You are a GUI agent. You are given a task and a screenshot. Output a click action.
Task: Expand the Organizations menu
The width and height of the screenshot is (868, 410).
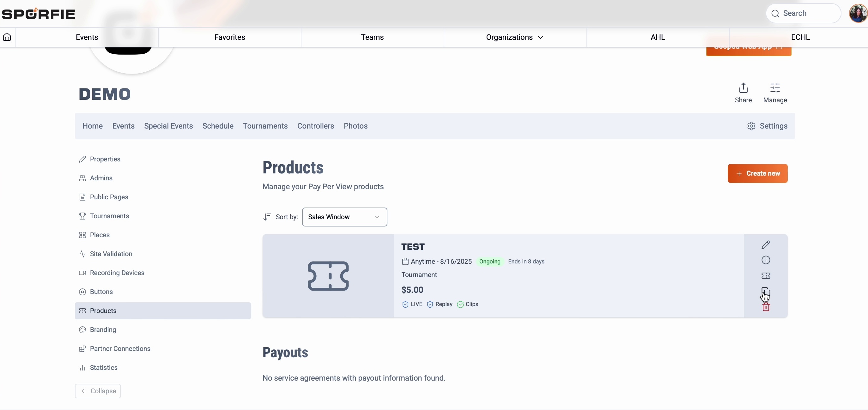[514, 37]
